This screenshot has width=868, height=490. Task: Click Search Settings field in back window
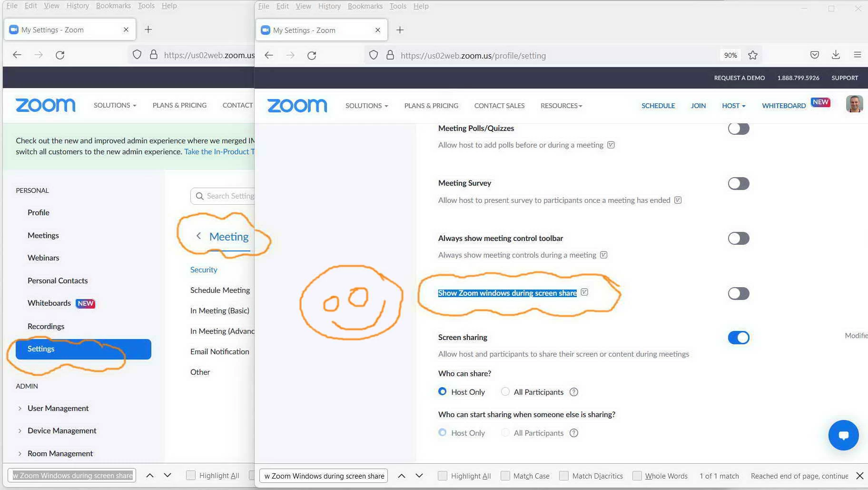point(223,196)
